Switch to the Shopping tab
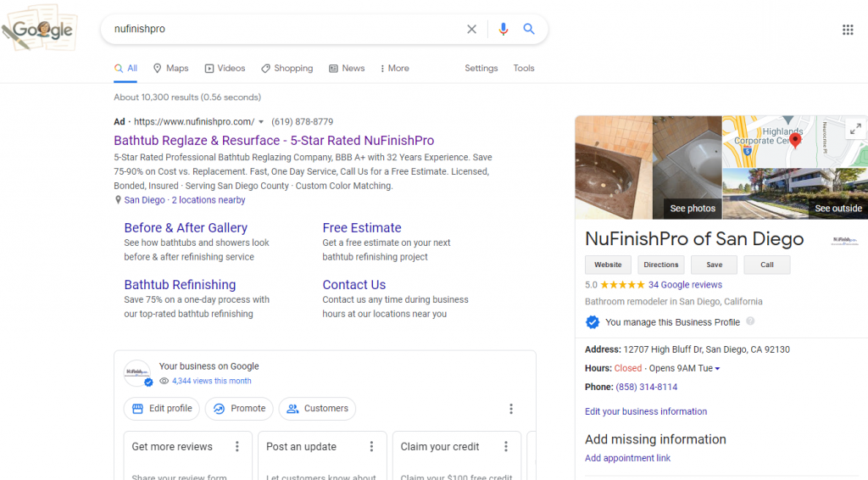The image size is (868, 480). (x=287, y=68)
